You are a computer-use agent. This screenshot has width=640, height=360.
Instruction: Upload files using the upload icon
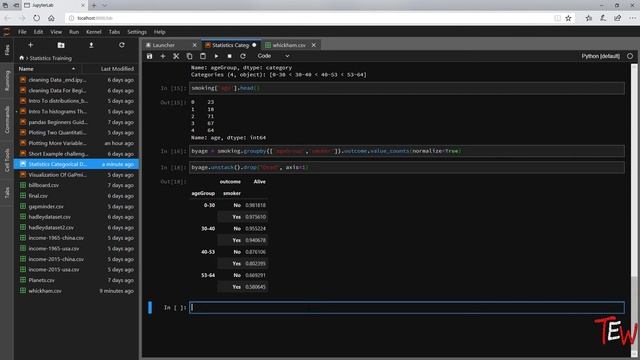[91, 45]
